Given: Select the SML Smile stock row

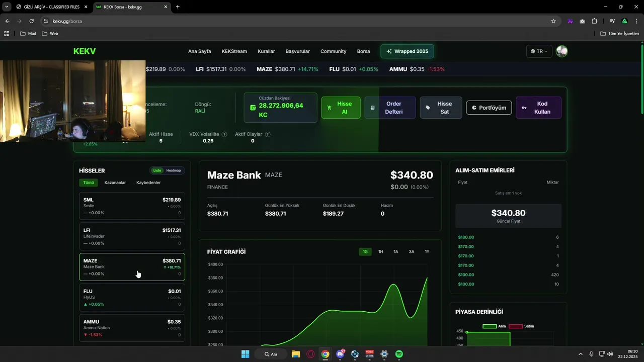Looking at the screenshot, I should tap(132, 206).
